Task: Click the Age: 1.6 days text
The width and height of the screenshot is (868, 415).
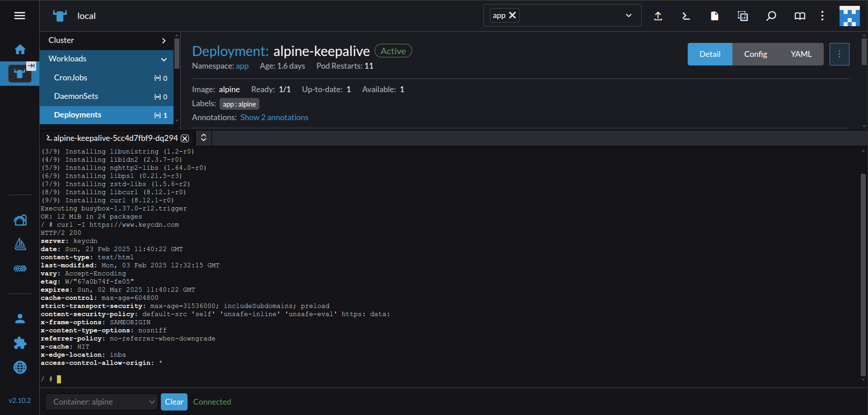Action: (x=282, y=66)
